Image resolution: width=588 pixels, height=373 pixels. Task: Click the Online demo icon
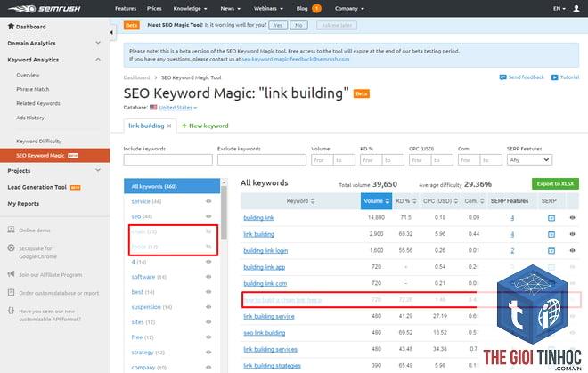tap(12, 230)
